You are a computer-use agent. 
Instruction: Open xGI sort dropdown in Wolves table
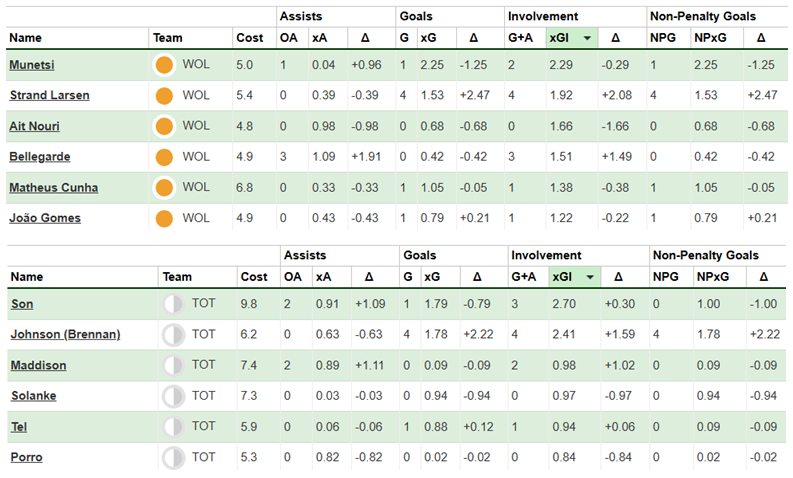(587, 38)
